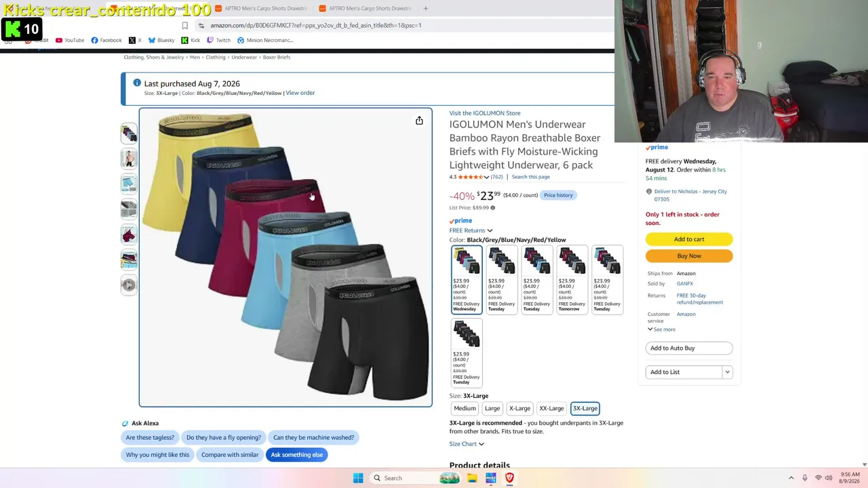Open the pinned app icon beside File Explorer
The image size is (868, 488).
click(x=490, y=478)
